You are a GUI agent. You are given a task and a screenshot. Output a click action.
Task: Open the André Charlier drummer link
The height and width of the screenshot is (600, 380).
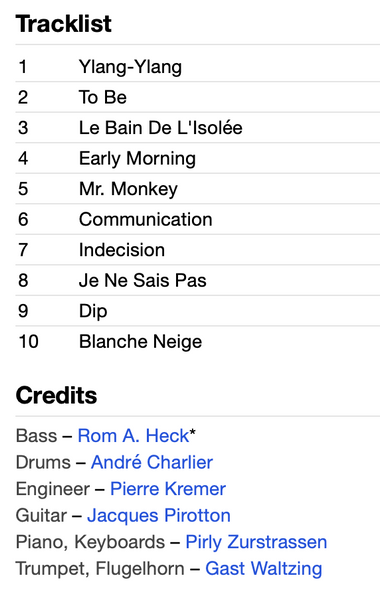(x=152, y=462)
